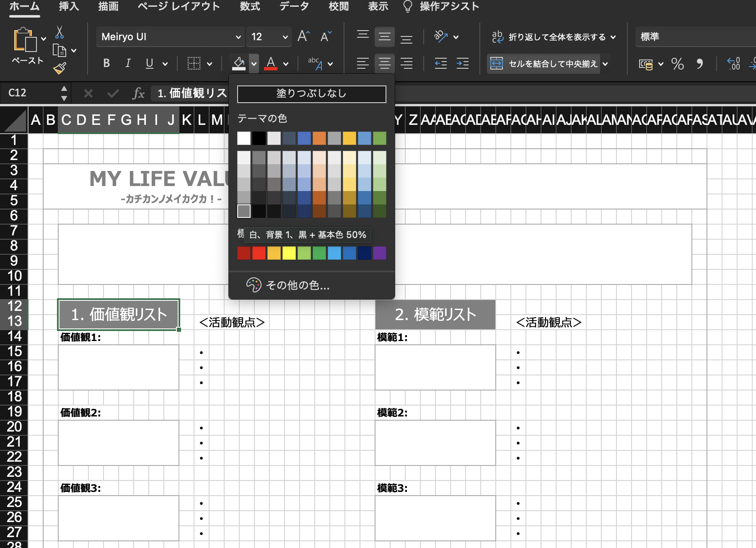The width and height of the screenshot is (756, 548).
Task: Toggle center horizontal alignment
Action: 384,64
